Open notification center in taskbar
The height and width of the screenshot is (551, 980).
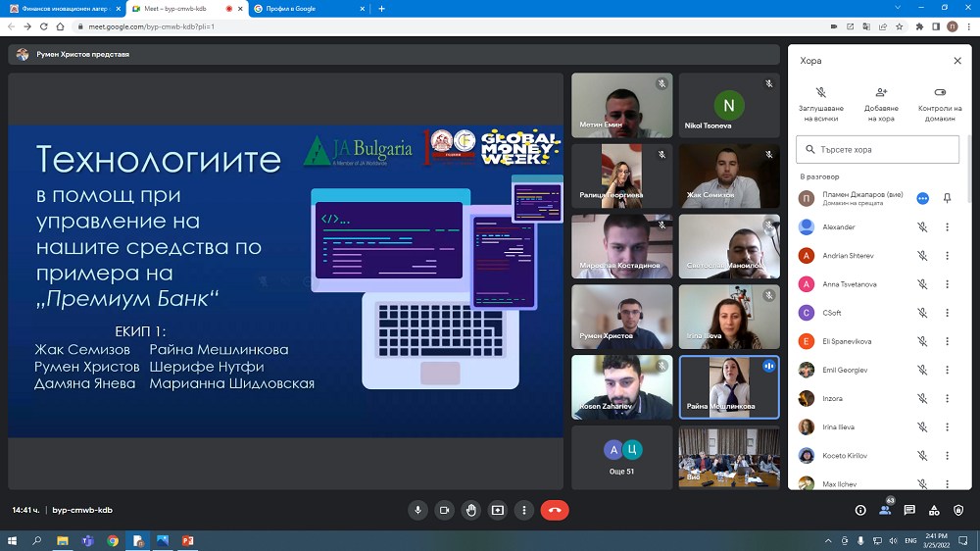click(963, 541)
